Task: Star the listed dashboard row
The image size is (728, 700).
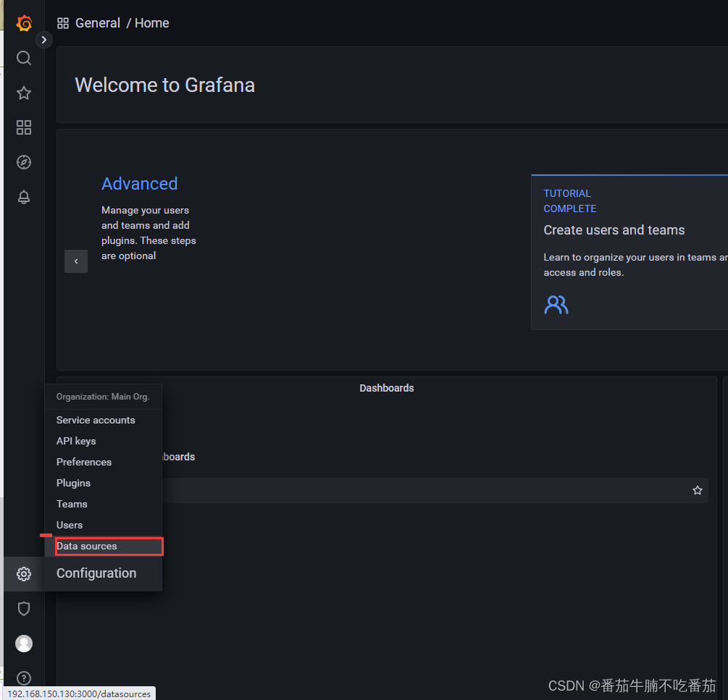Action: (x=698, y=490)
